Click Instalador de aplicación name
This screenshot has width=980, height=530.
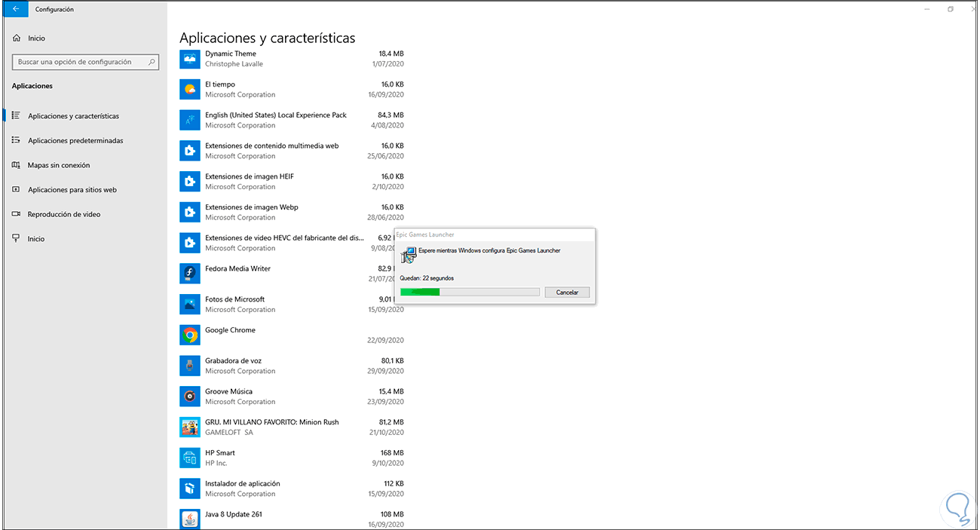(243, 483)
